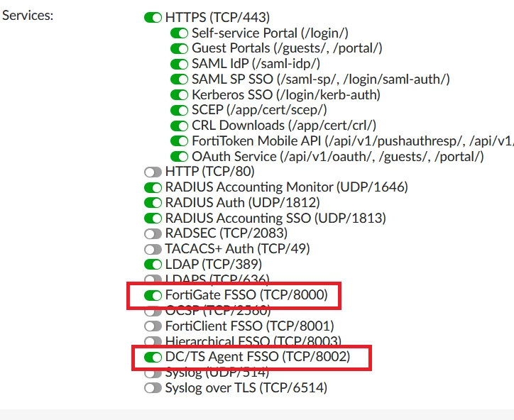
Task: Switch off the Guest Portals toggle
Action: (x=179, y=48)
